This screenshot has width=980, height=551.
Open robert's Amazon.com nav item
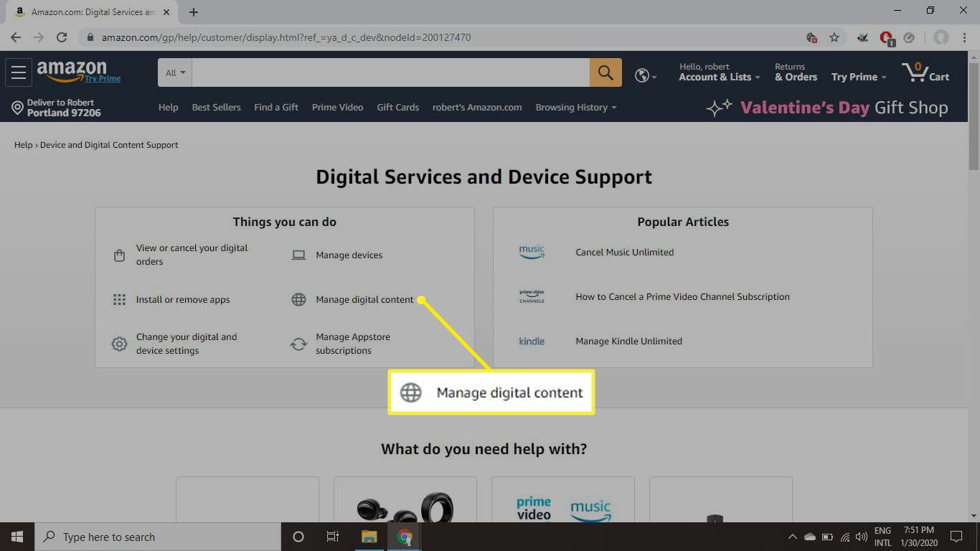(477, 108)
